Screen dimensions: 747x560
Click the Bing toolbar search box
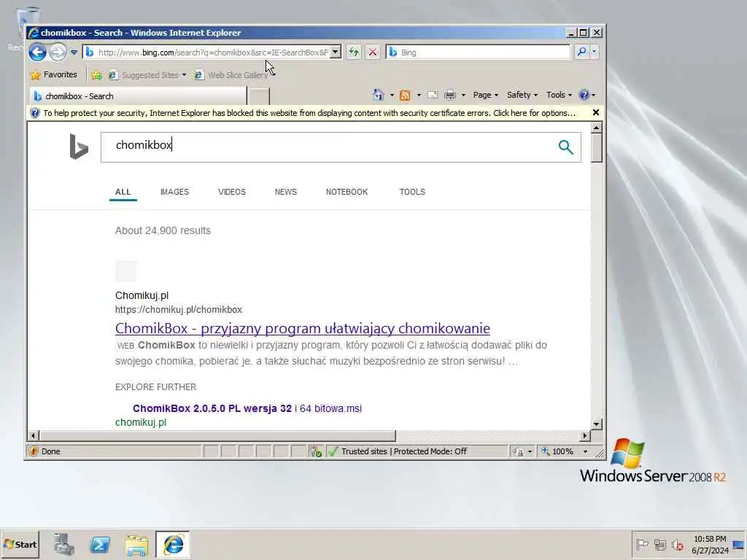[x=478, y=52]
